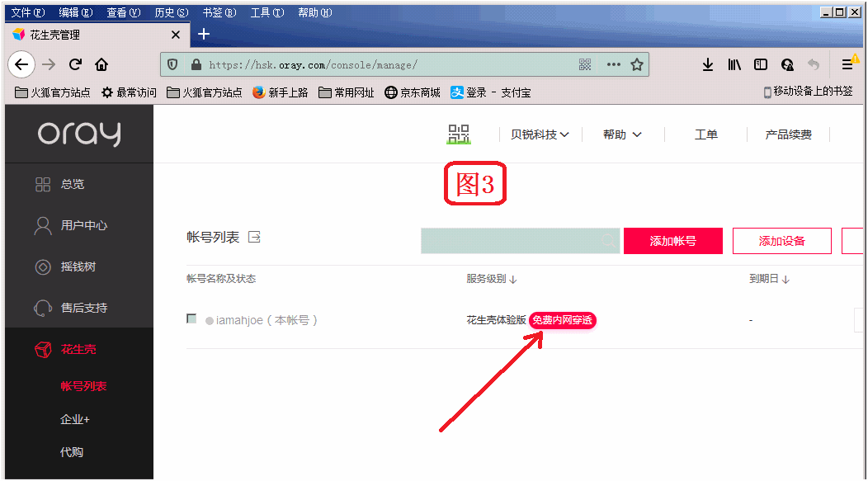Click the globe toolbar icon with badge
The image size is (868, 481).
(787, 64)
